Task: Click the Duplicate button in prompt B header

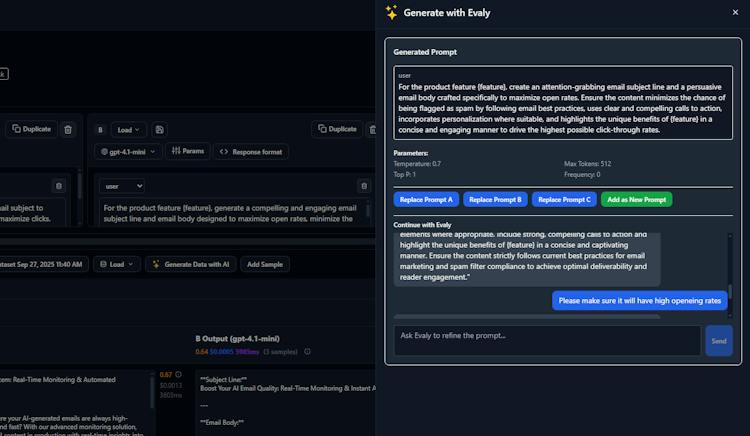Action: (x=338, y=129)
